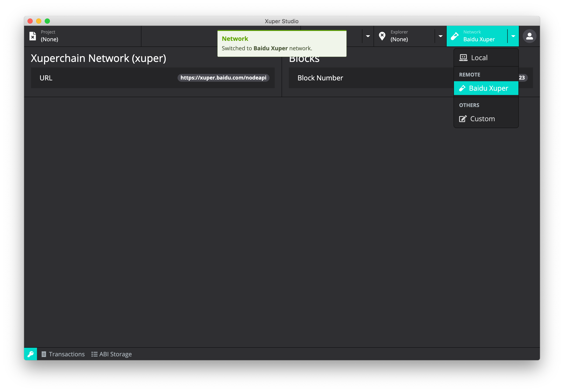564x392 pixels.
Task: Open the Transactions panel
Action: pos(66,354)
